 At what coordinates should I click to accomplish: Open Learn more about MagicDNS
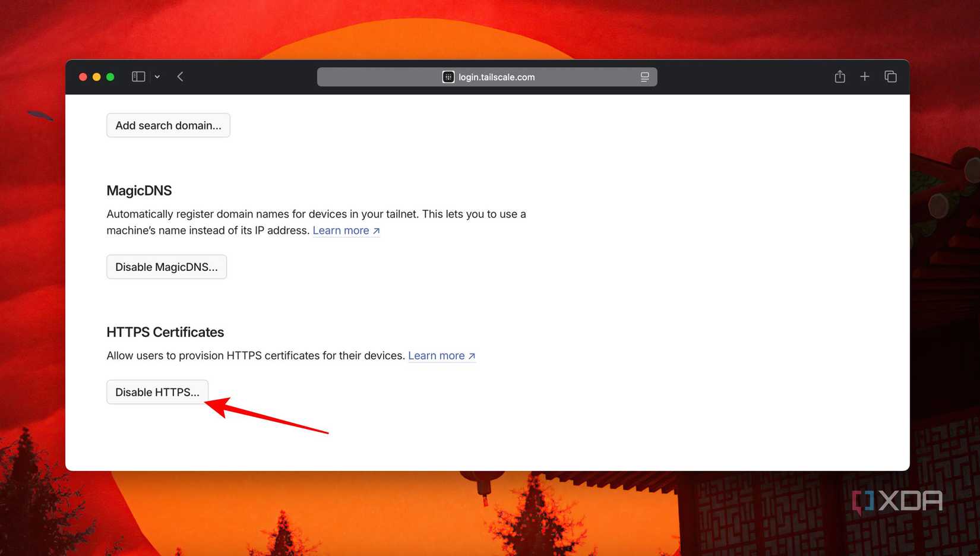pyautogui.click(x=342, y=230)
